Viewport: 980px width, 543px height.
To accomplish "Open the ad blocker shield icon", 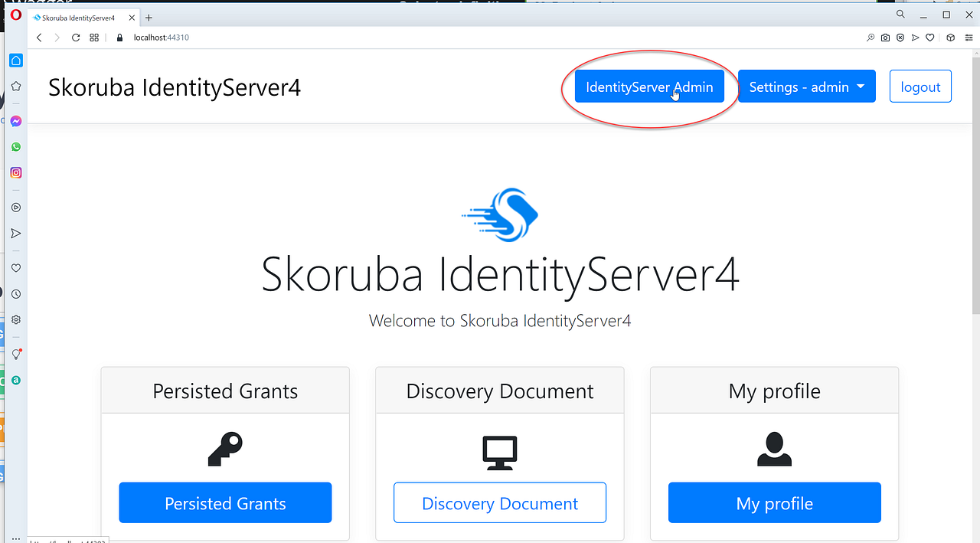I will [x=900, y=37].
